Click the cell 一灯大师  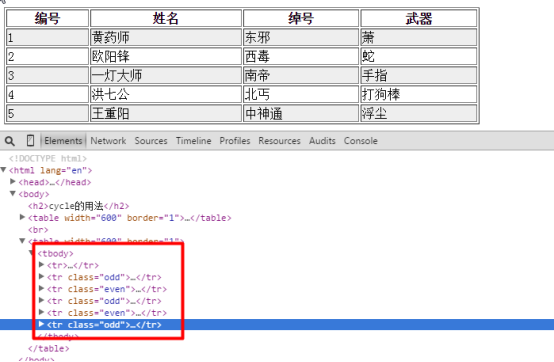[x=166, y=75]
